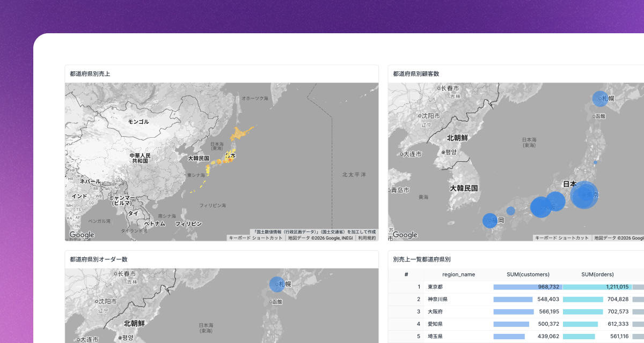Click 北朝鮮 label in 都道府県別オーダー数 map

pyautogui.click(x=134, y=323)
